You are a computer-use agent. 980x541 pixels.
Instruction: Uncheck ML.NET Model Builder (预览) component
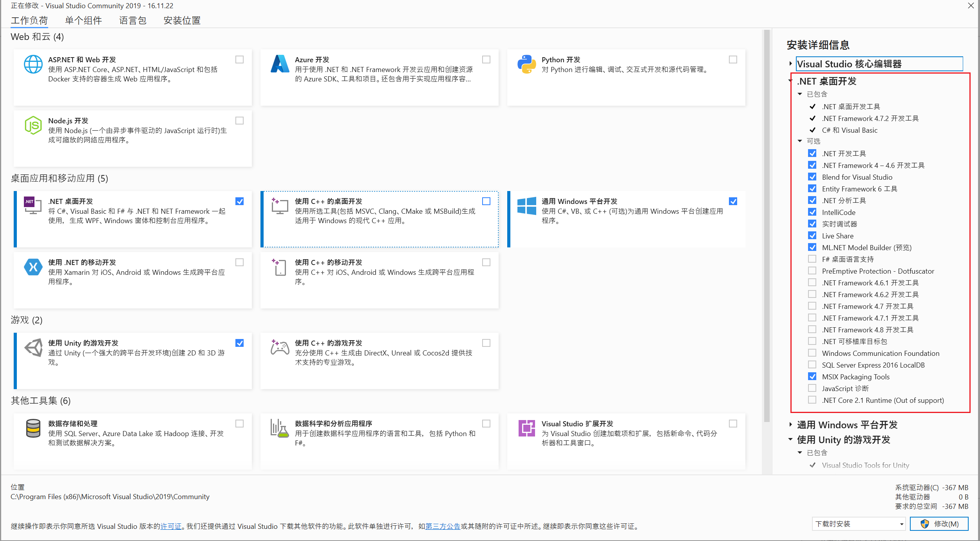point(812,247)
